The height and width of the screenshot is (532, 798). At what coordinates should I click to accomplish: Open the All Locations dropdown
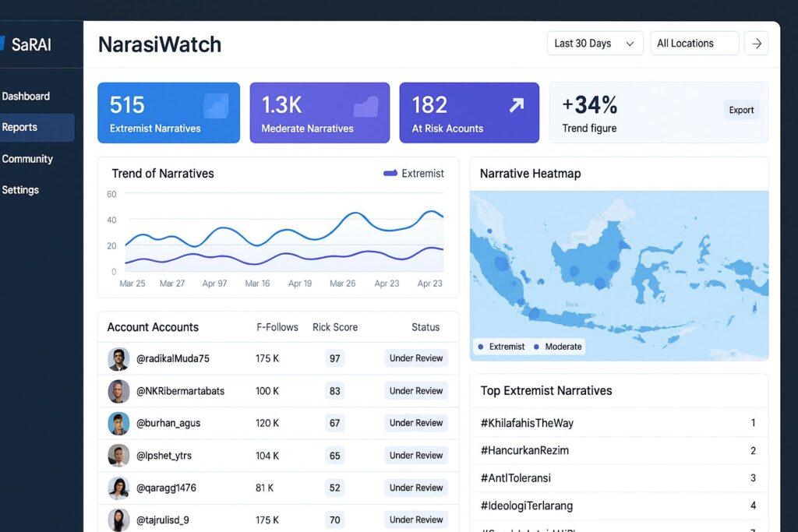point(694,44)
